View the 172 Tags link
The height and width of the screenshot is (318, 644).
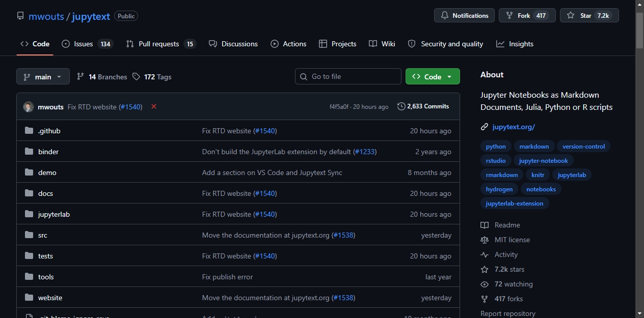click(x=152, y=77)
